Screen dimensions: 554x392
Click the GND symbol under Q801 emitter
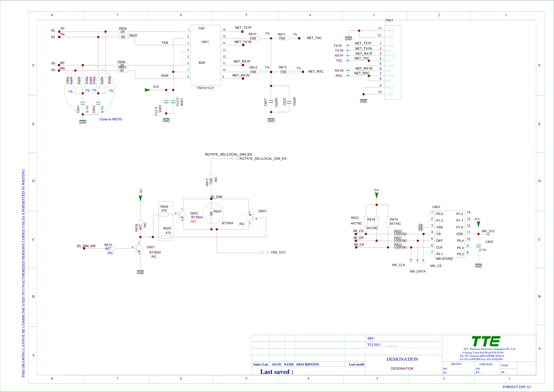(x=140, y=272)
